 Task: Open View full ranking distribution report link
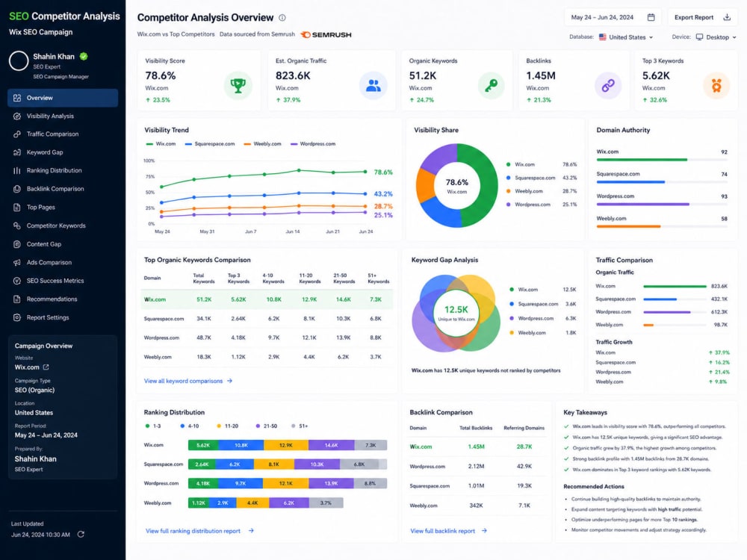coord(199,531)
